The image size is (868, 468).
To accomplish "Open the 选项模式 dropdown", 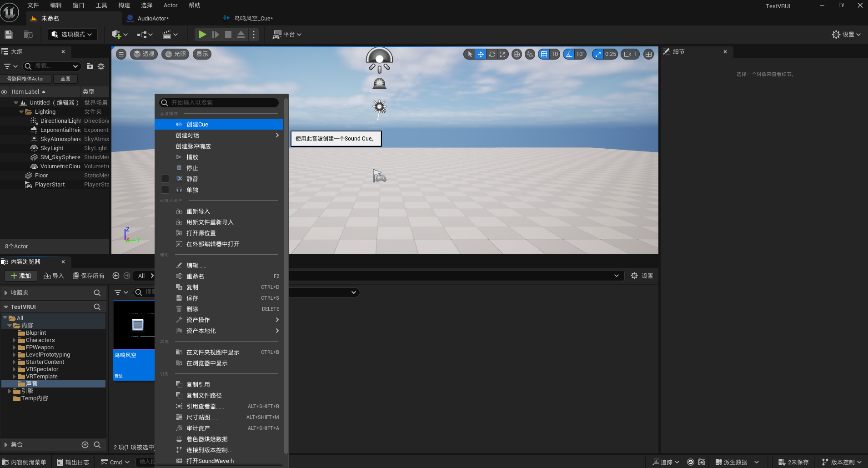I will click(x=72, y=34).
